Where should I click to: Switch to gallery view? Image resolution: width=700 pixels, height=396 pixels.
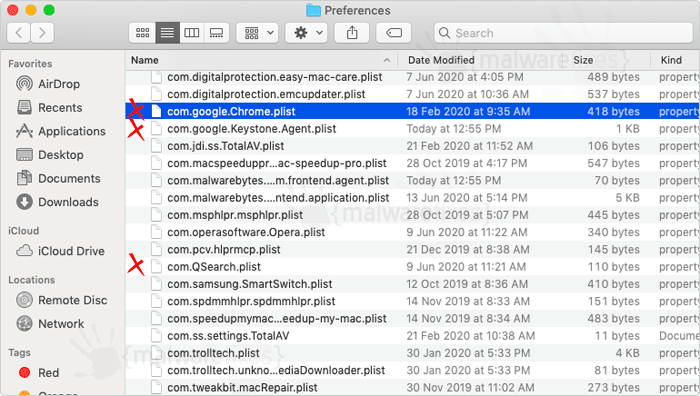coord(217,33)
